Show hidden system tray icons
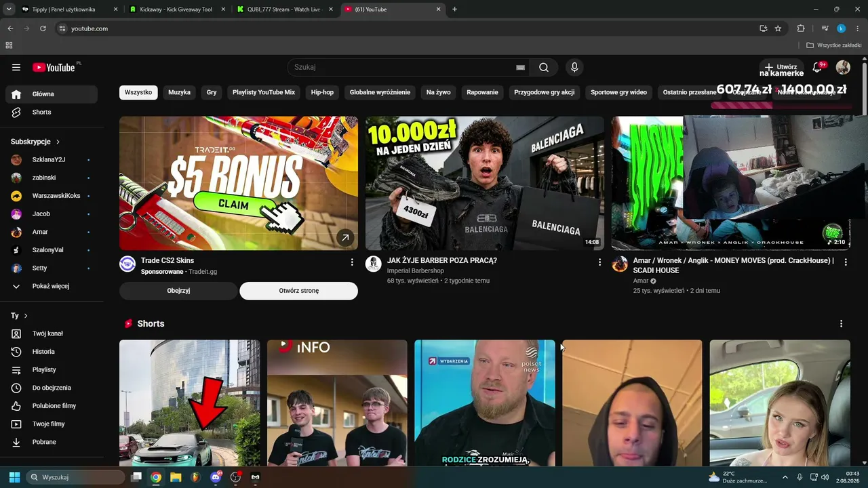This screenshot has height=488, width=868. [x=785, y=477]
